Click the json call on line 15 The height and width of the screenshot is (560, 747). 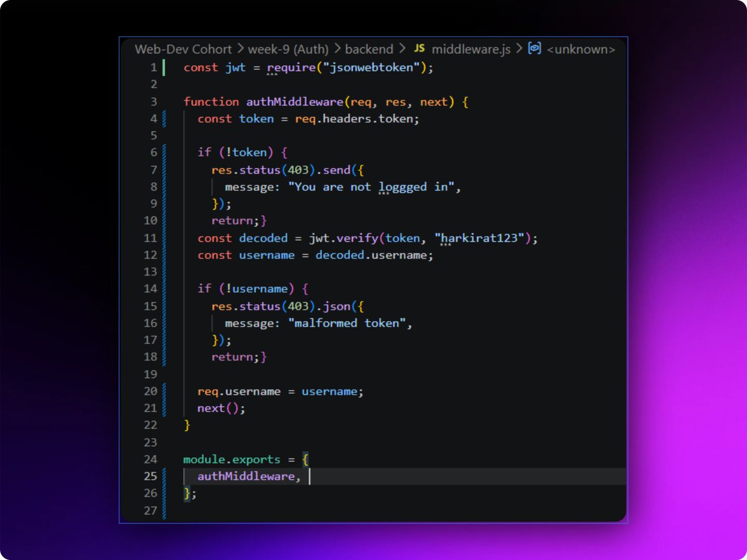(x=336, y=306)
